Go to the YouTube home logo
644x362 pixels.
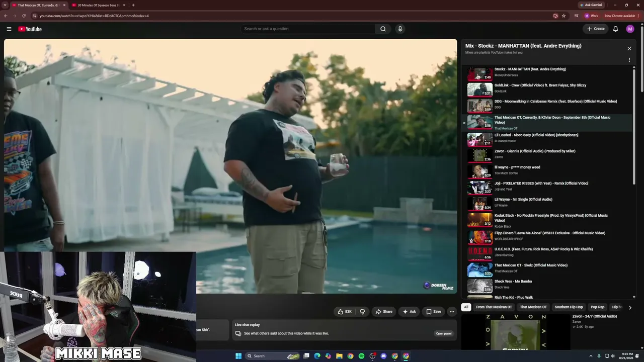click(x=30, y=29)
